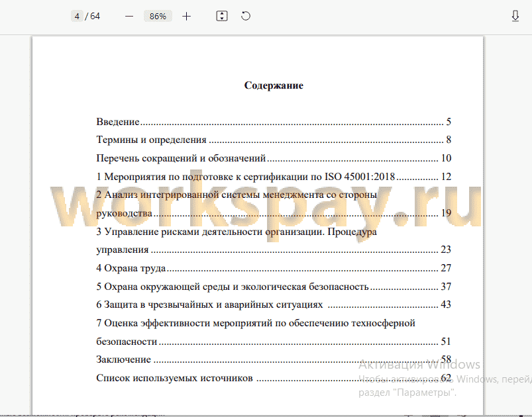Click page number 12 in contents
The height and width of the screenshot is (417, 532).
tap(446, 177)
